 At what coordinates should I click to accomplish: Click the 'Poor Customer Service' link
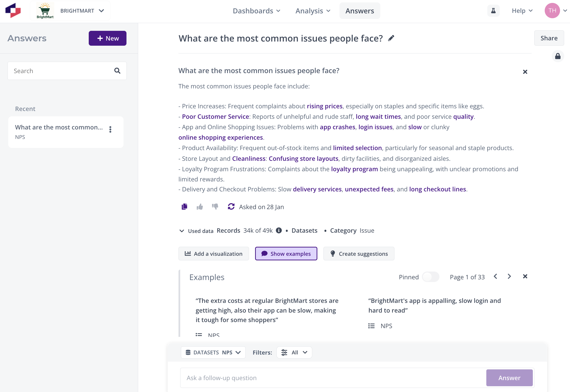coord(215,116)
